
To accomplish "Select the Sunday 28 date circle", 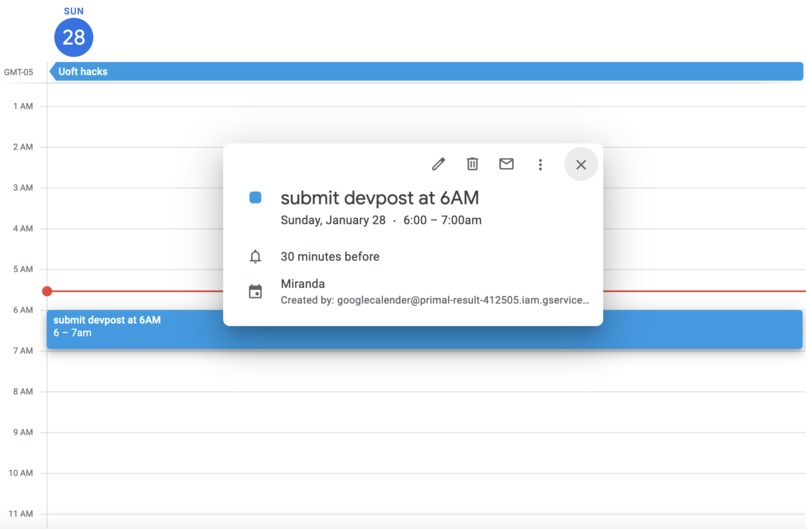I will tap(74, 37).
